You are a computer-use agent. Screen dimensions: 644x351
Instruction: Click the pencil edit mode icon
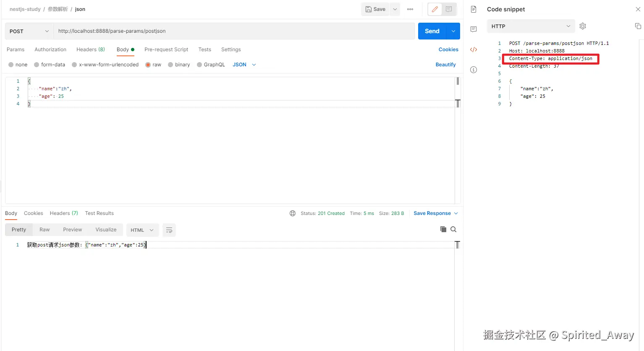(x=435, y=9)
